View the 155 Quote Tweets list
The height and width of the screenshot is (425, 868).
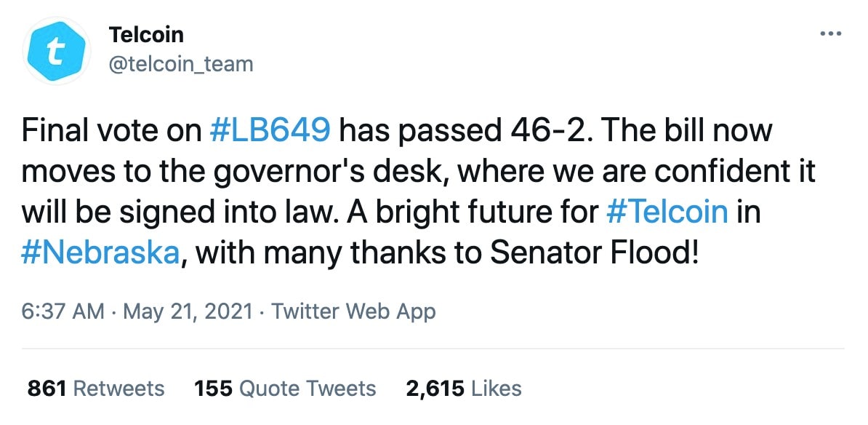point(285,389)
